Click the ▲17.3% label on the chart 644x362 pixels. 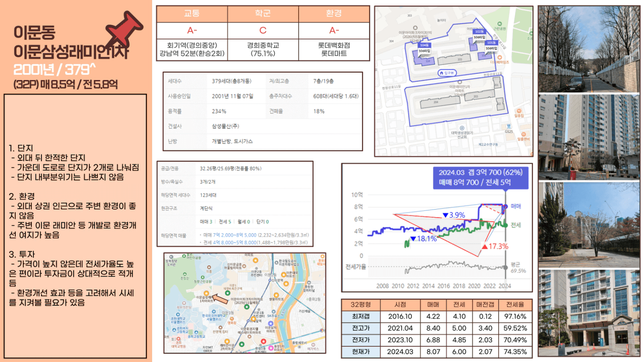[x=495, y=246]
